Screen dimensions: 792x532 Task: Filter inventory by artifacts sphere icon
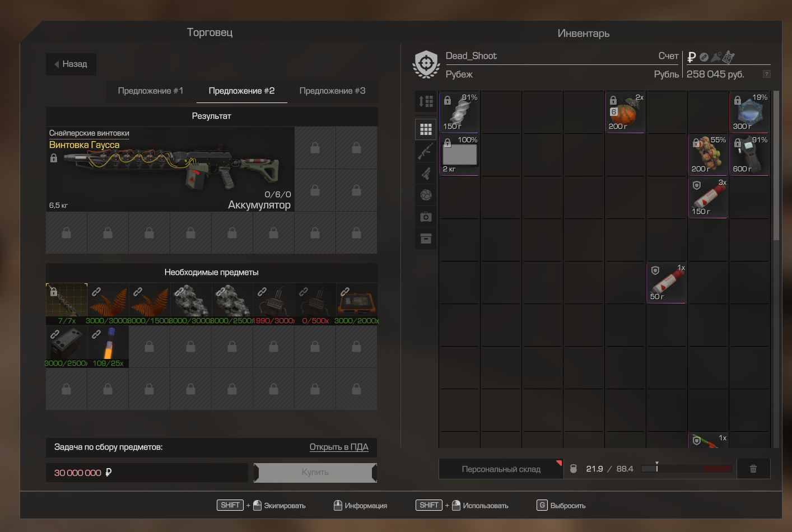pos(426,195)
